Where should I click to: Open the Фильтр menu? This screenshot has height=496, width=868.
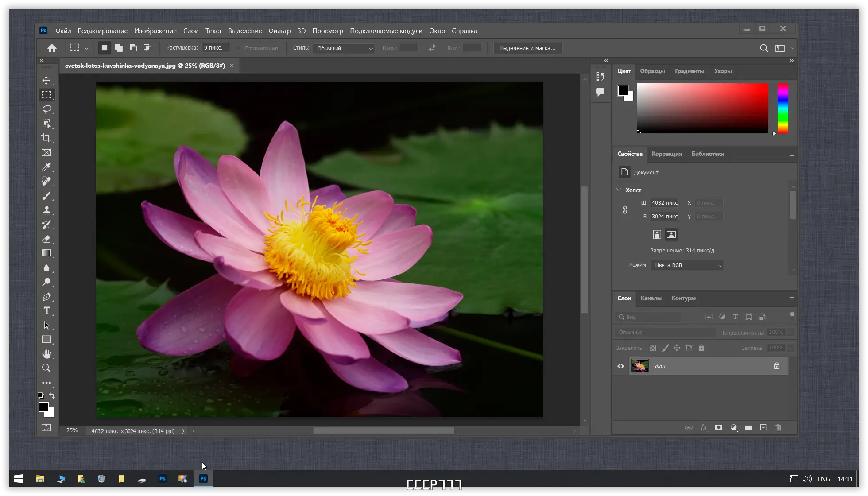coord(279,31)
